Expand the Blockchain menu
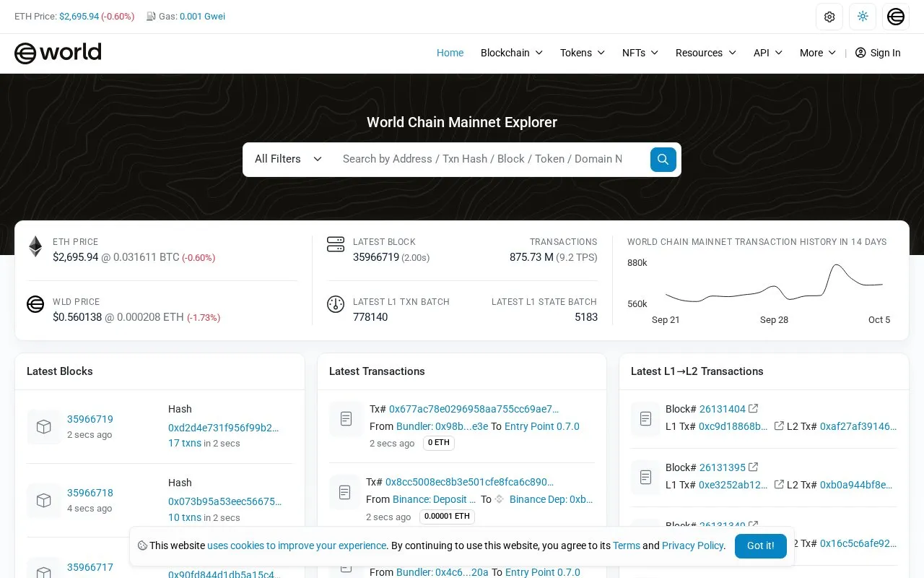The width and height of the screenshot is (924, 578). [512, 53]
